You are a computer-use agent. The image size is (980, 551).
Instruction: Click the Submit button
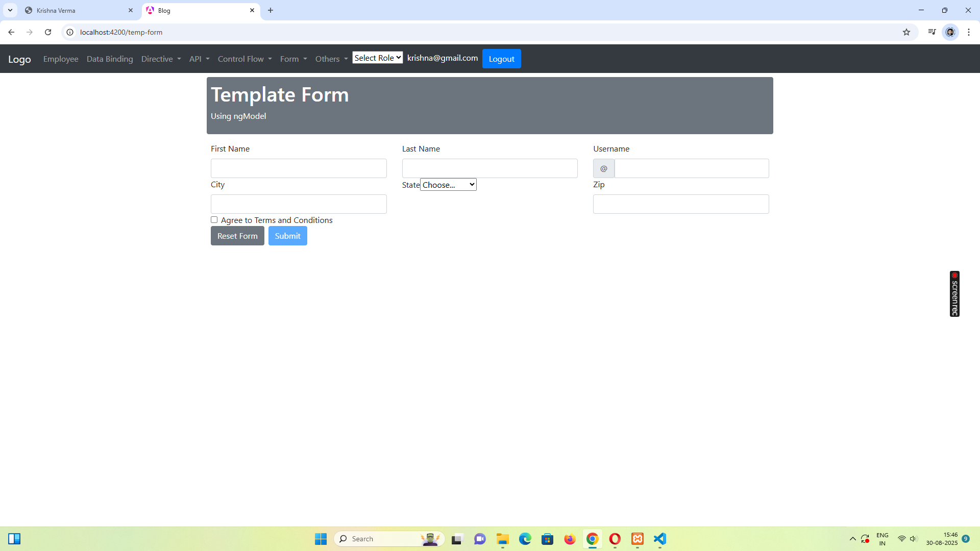288,236
